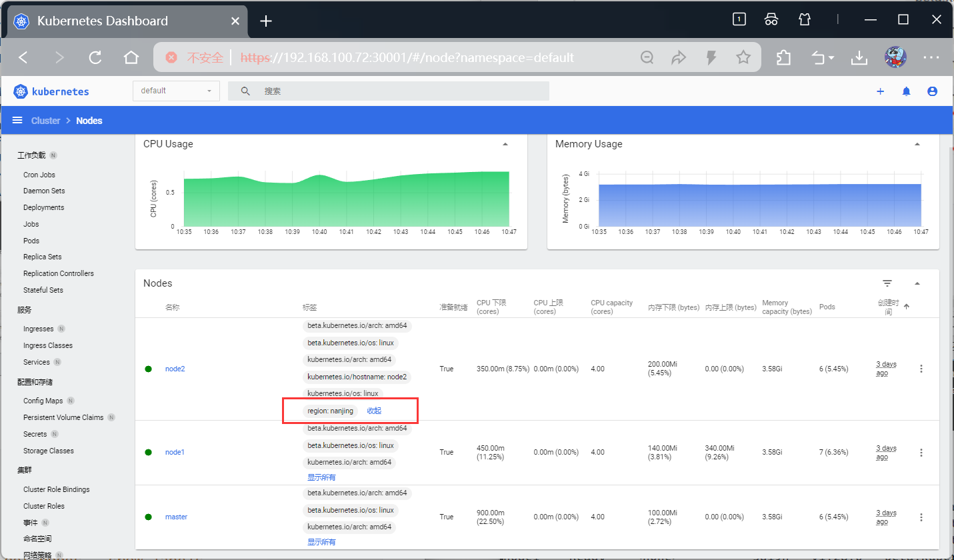This screenshot has height=560, width=954.
Task: Click the browser address bar URL
Action: tap(407, 58)
